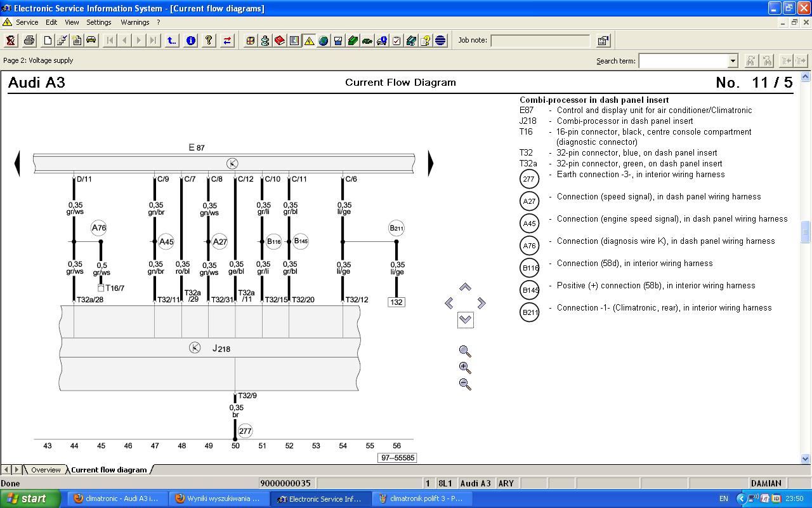Click the tab scroll left arrow
The height and width of the screenshot is (508, 812).
pyautogui.click(x=6, y=470)
